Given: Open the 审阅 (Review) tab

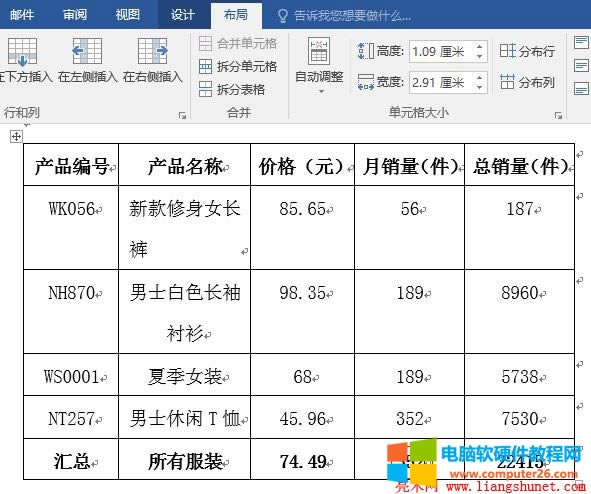Looking at the screenshot, I should pyautogui.click(x=75, y=15).
